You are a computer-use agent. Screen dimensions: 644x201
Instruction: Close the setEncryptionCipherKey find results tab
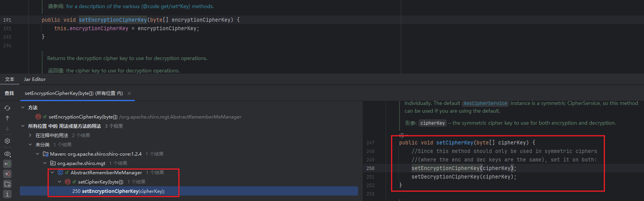pos(129,93)
